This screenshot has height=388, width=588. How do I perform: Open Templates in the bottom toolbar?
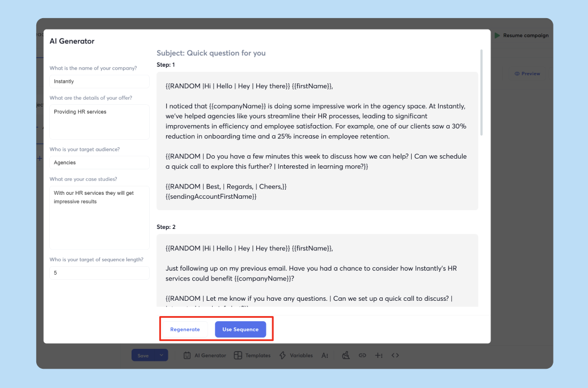tap(252, 355)
